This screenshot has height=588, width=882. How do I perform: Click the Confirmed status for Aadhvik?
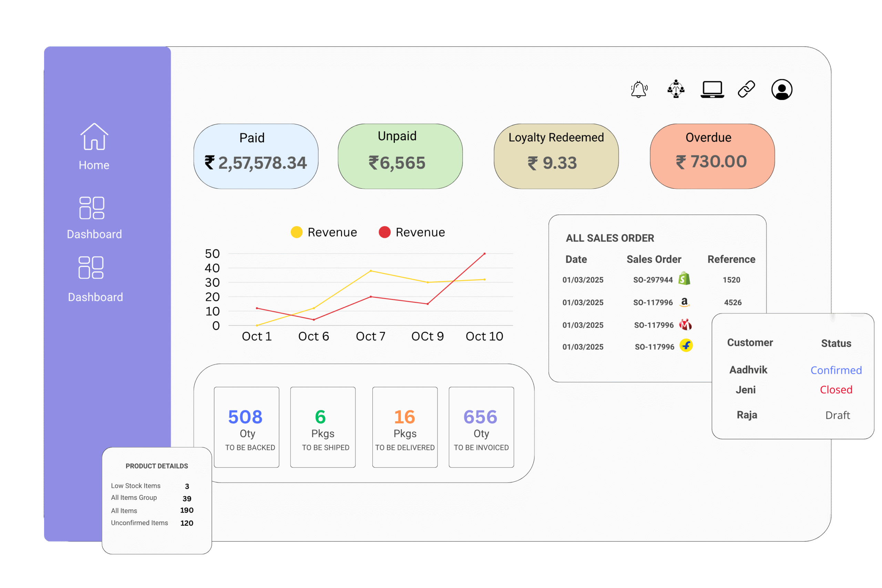[836, 370]
